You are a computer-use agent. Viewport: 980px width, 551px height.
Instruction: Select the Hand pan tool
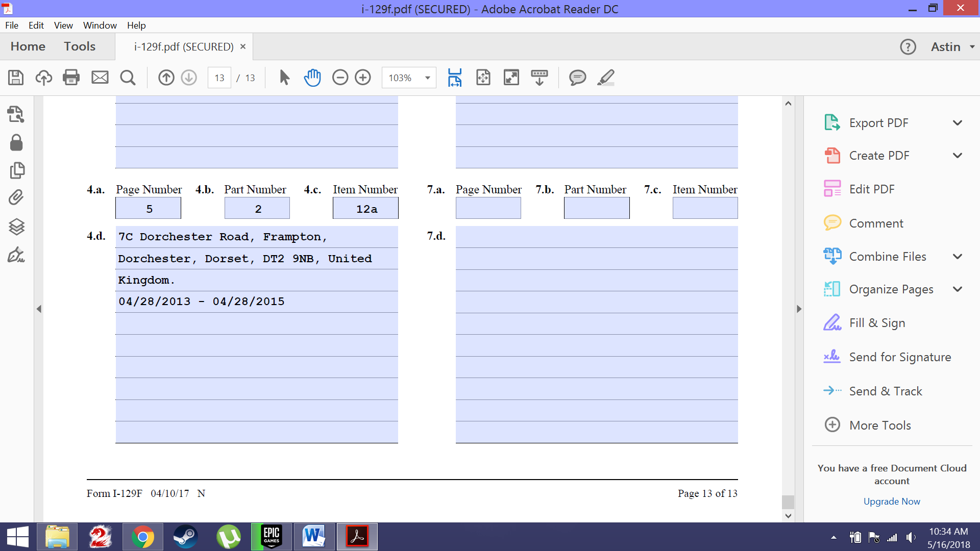(x=312, y=78)
